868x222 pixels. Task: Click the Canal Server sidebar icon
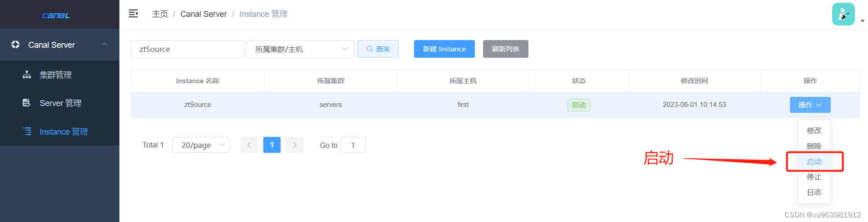pos(15,44)
